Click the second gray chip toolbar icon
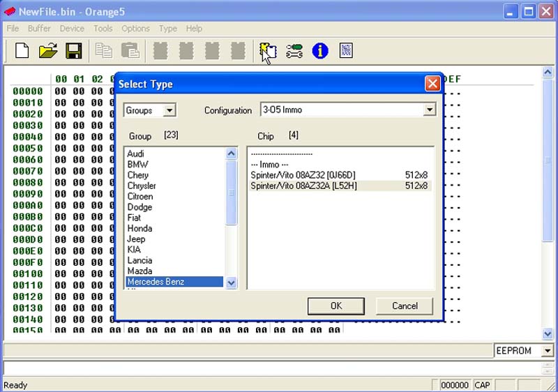The image size is (558, 392). click(x=186, y=50)
